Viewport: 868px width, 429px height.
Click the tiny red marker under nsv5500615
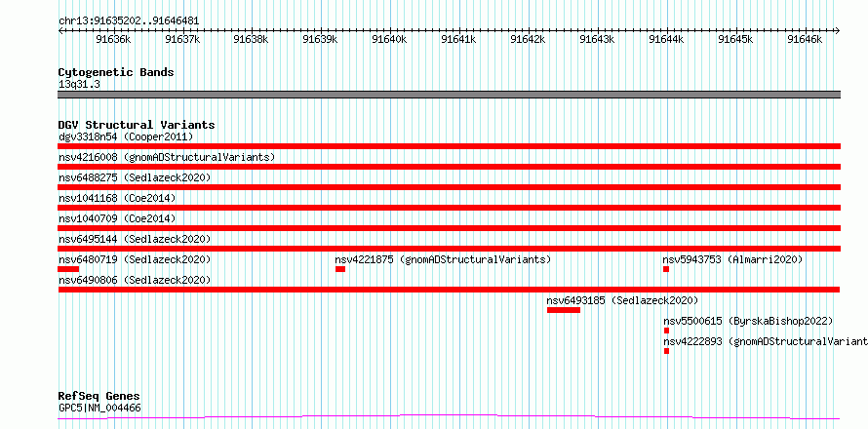666,331
